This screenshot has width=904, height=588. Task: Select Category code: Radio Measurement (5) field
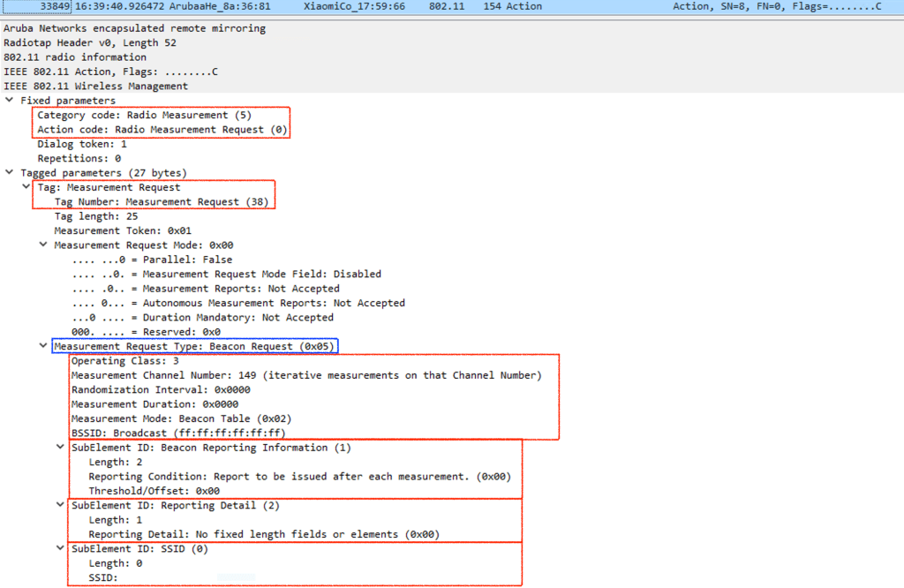[x=145, y=116]
